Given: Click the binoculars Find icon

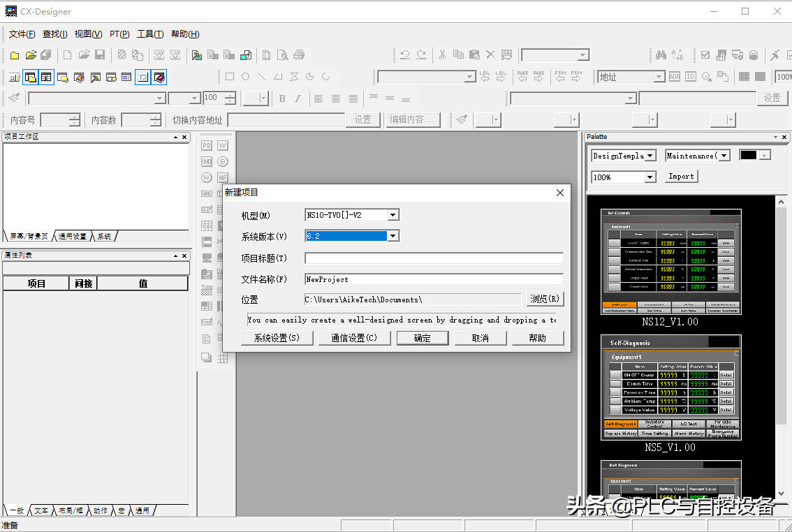Looking at the screenshot, I should pos(661,55).
